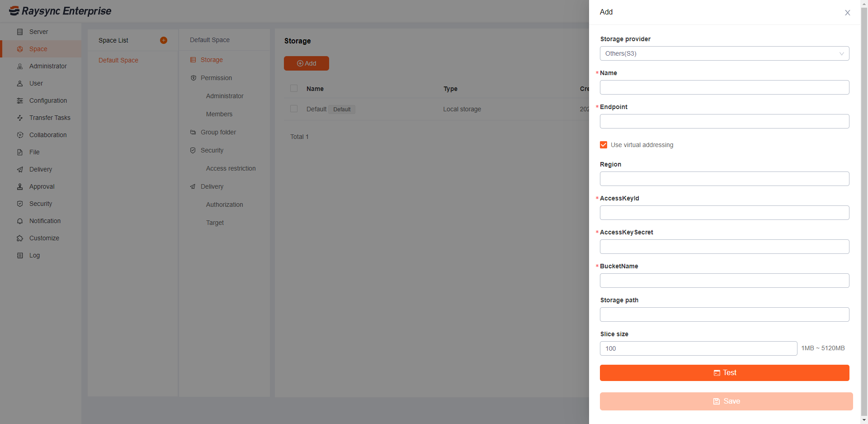Set the Slice size value field
This screenshot has height=424, width=868.
tap(698, 348)
